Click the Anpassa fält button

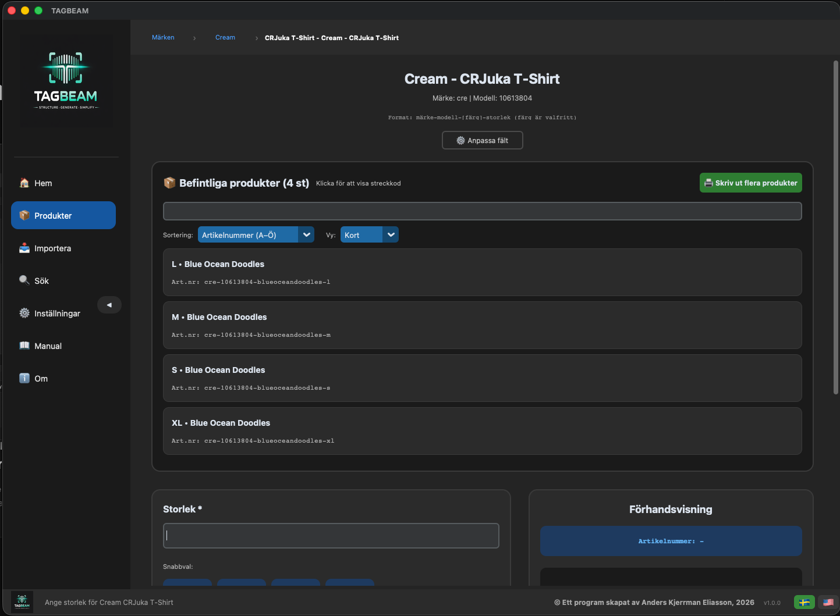pos(483,140)
